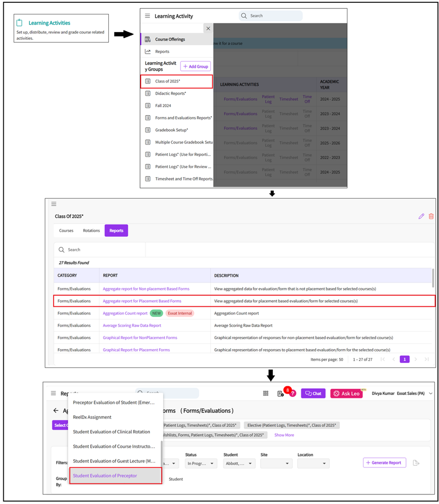
Task: Open the hamburger menu beside Learning Activity
Action: pyautogui.click(x=148, y=16)
